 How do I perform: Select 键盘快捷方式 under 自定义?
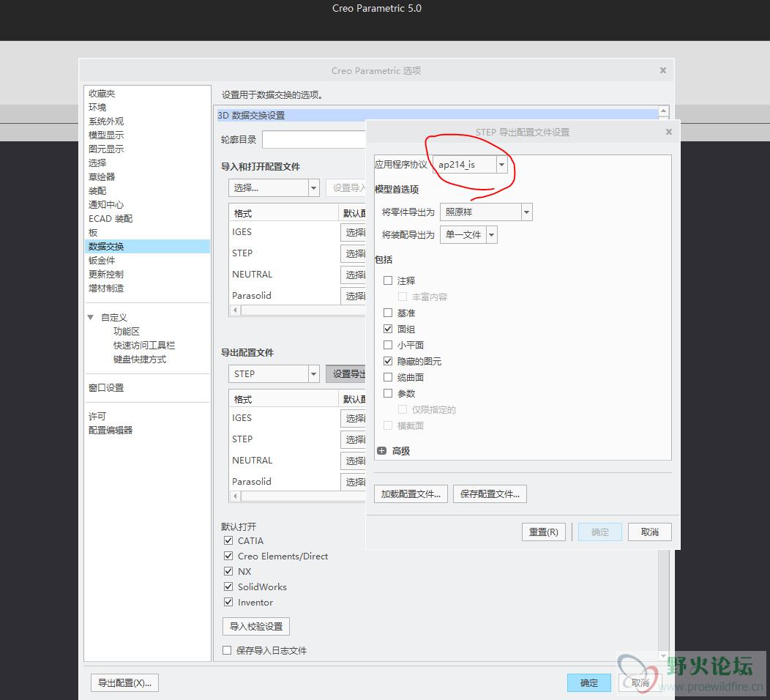coord(140,359)
